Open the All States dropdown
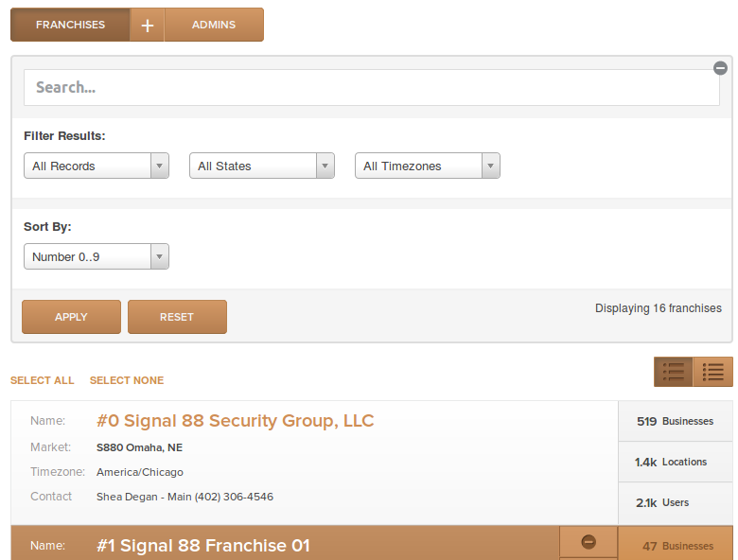Viewport: 738px width, 560px height. point(262,166)
